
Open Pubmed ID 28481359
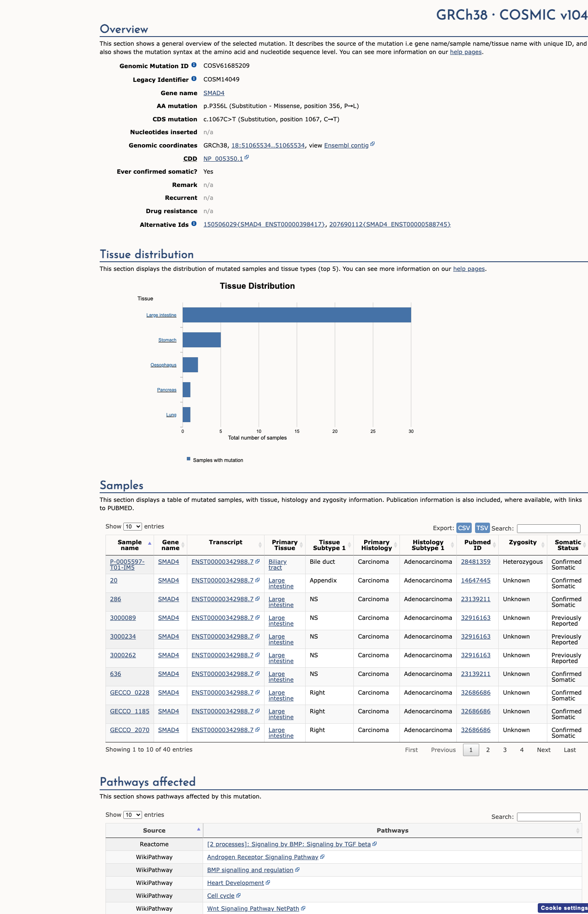[475, 562]
